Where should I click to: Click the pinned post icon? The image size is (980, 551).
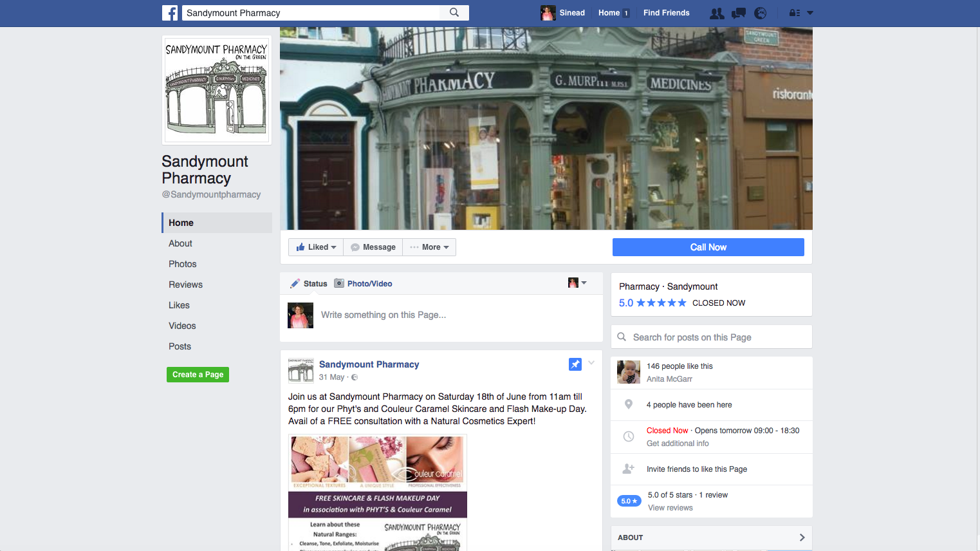click(x=575, y=364)
